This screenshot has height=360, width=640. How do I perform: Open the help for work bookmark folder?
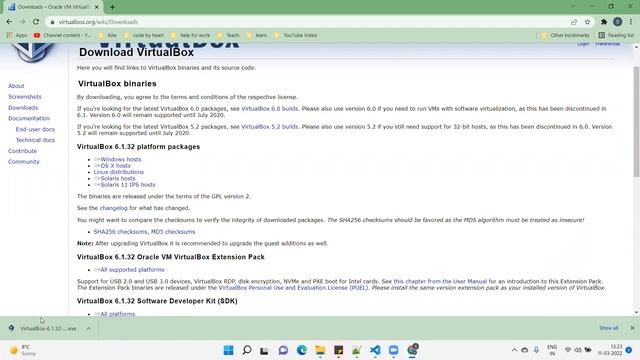[191, 36]
